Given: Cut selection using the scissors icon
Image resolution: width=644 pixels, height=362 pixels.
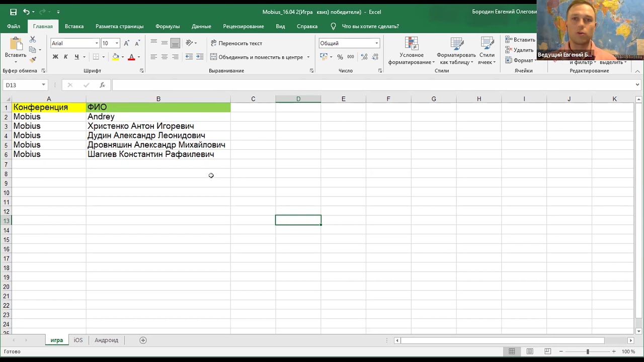Looking at the screenshot, I should tap(33, 39).
